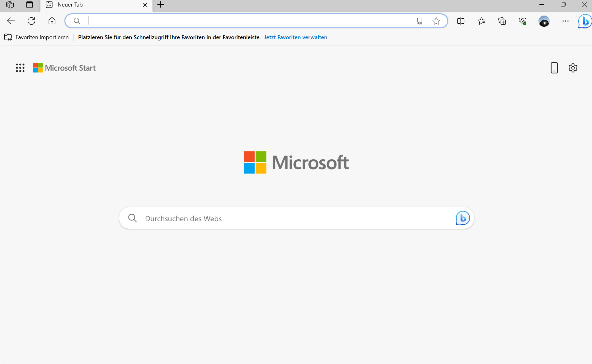592x364 pixels.
Task: Go back with the back arrow
Action: coord(11,21)
